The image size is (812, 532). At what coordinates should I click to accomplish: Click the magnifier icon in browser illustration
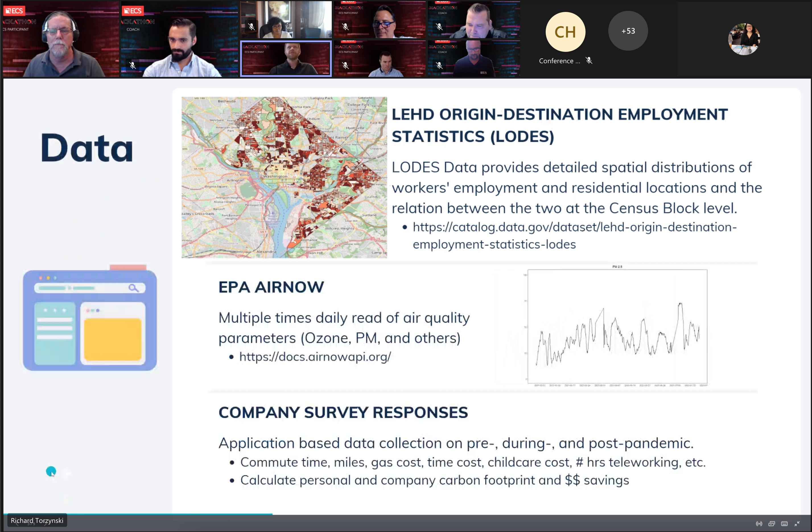[133, 288]
